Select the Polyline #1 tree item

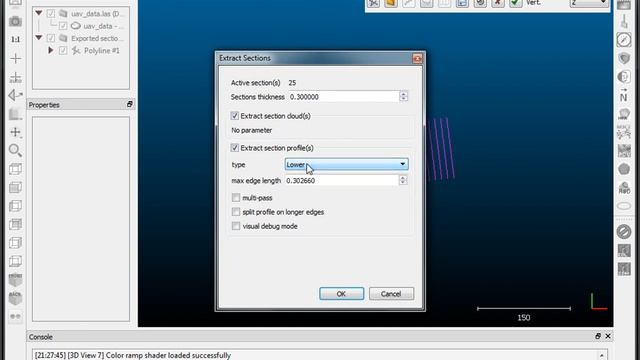click(x=102, y=51)
